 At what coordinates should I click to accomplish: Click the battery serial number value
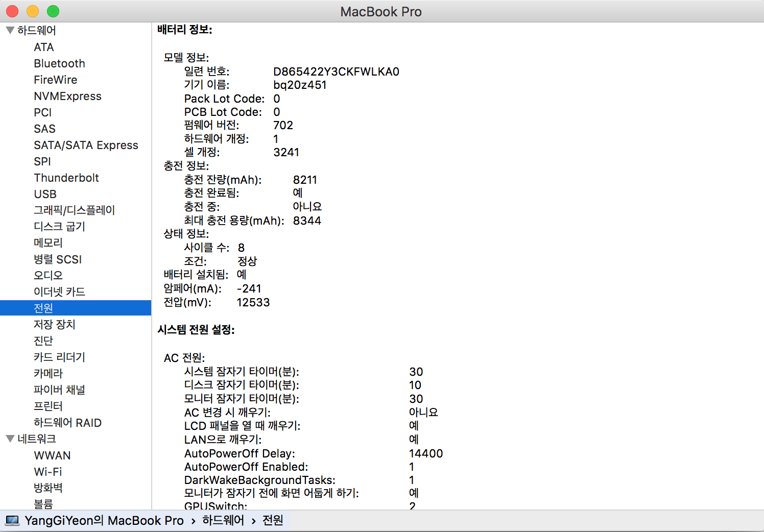click(336, 71)
